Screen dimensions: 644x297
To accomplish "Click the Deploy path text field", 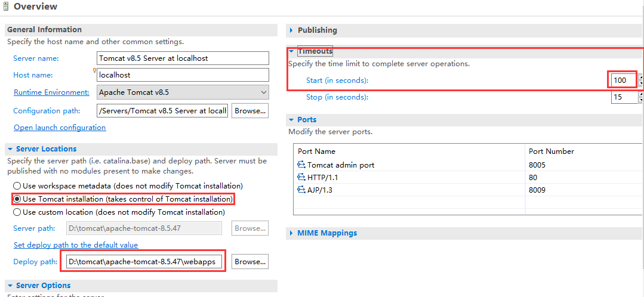I will [x=144, y=261].
